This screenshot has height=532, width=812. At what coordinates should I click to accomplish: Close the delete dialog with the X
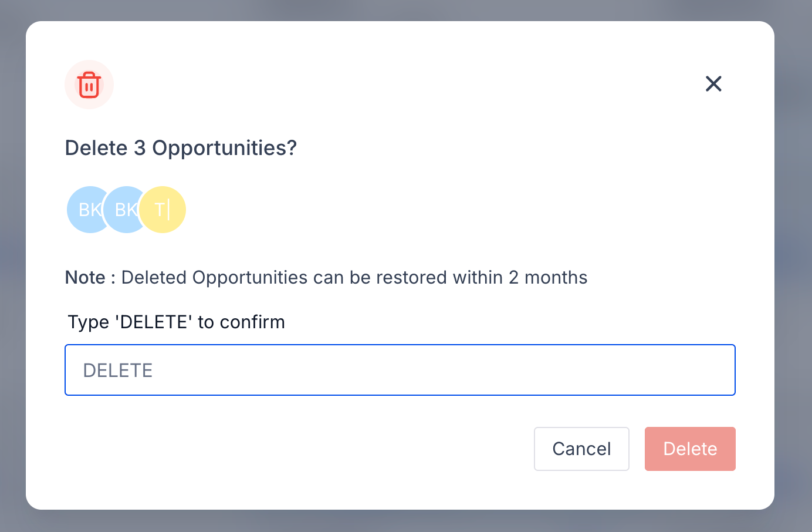[x=713, y=84]
